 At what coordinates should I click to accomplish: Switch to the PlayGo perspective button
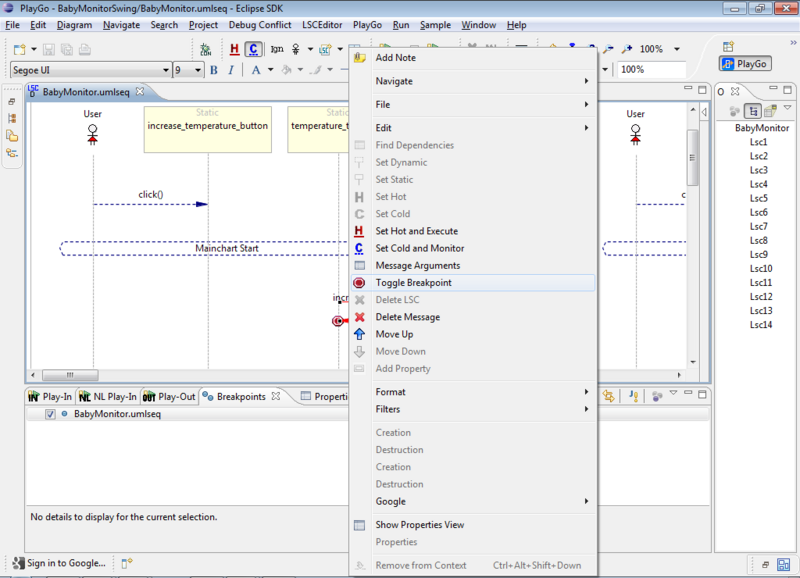point(745,64)
